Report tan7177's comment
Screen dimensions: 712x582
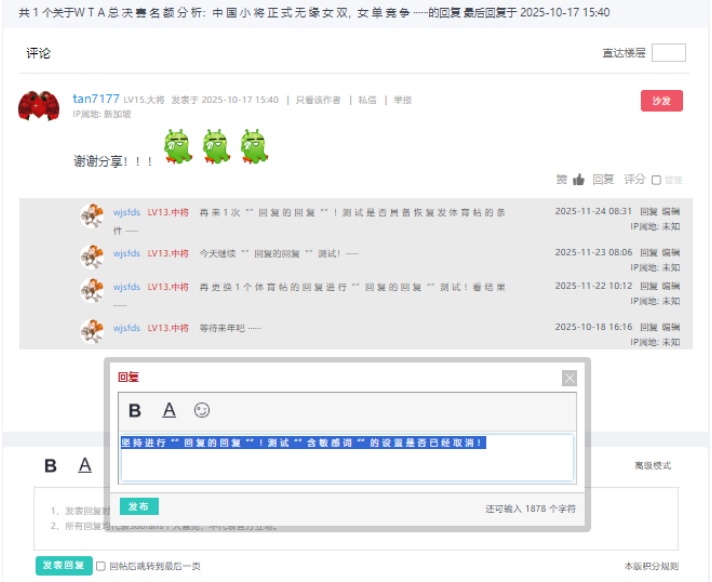coord(402,100)
